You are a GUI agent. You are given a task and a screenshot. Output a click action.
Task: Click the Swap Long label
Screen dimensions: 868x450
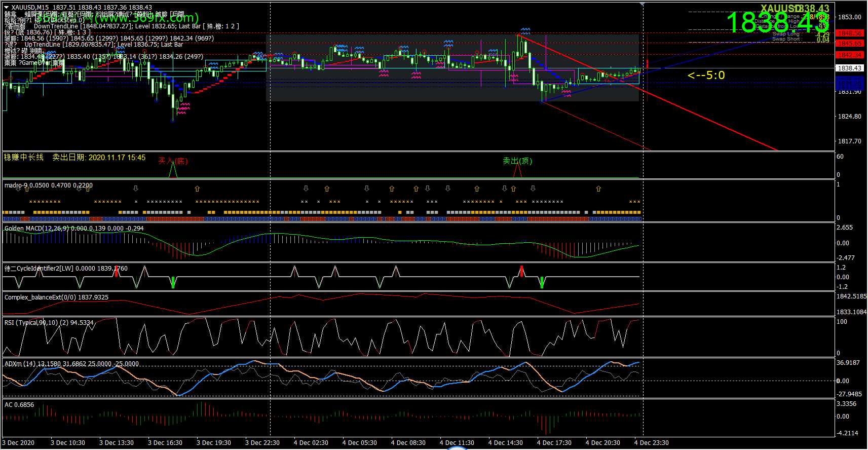coord(786,33)
